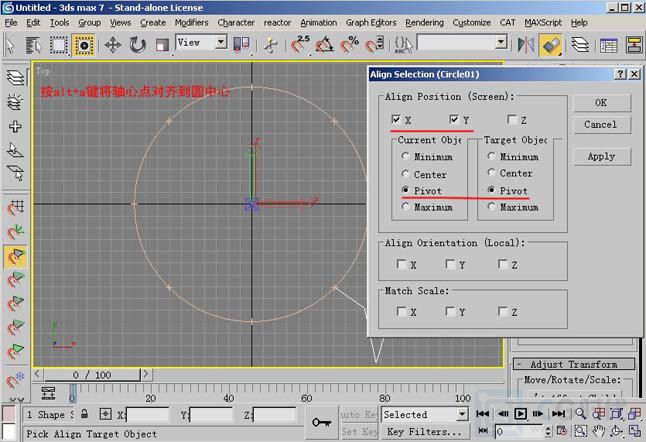Check Align Orientation X checkbox
Screen dimensions: 646x442
(x=401, y=264)
